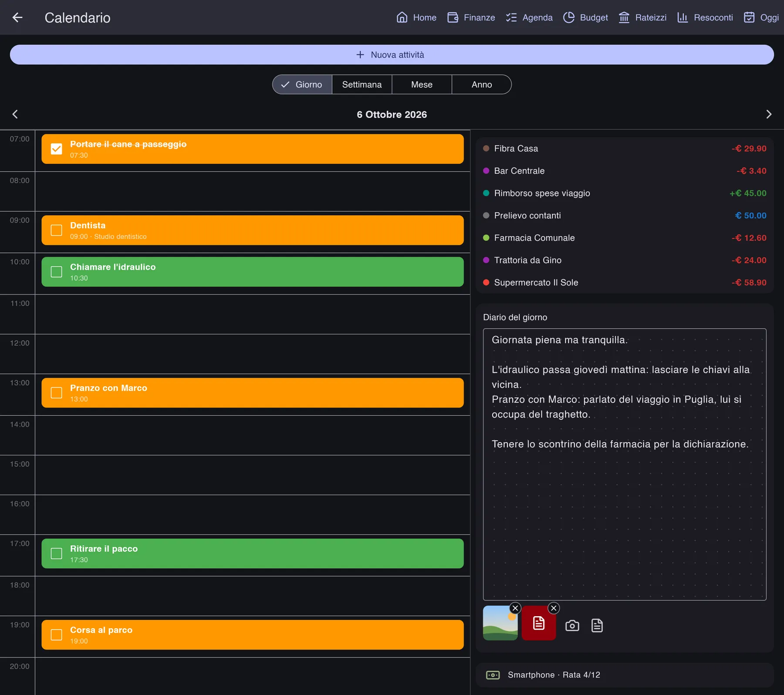This screenshot has width=784, height=695.
Task: Go to the Agenda section
Action: (x=529, y=17)
